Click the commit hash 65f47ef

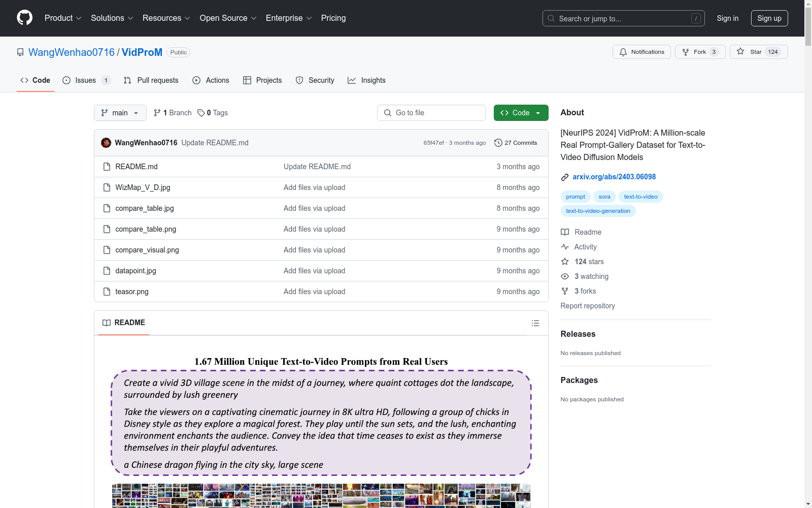pos(434,143)
